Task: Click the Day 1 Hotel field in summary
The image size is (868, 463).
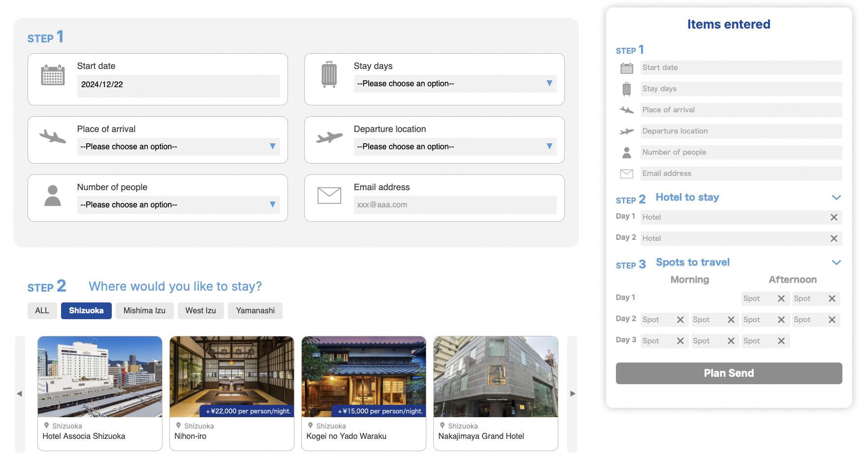Action: [741, 217]
